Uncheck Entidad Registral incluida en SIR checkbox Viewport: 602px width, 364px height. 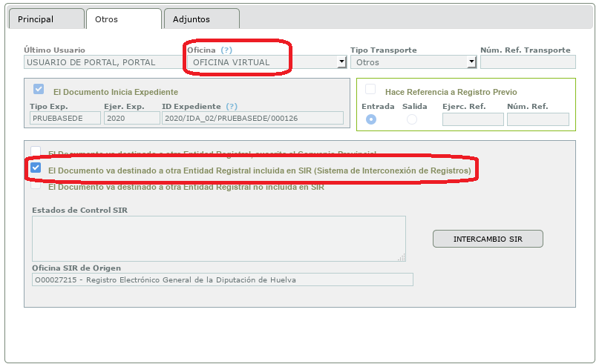coord(36,168)
